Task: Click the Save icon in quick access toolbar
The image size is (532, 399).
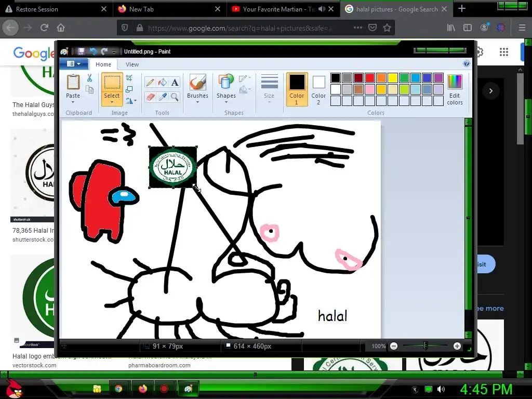Action: coord(81,51)
